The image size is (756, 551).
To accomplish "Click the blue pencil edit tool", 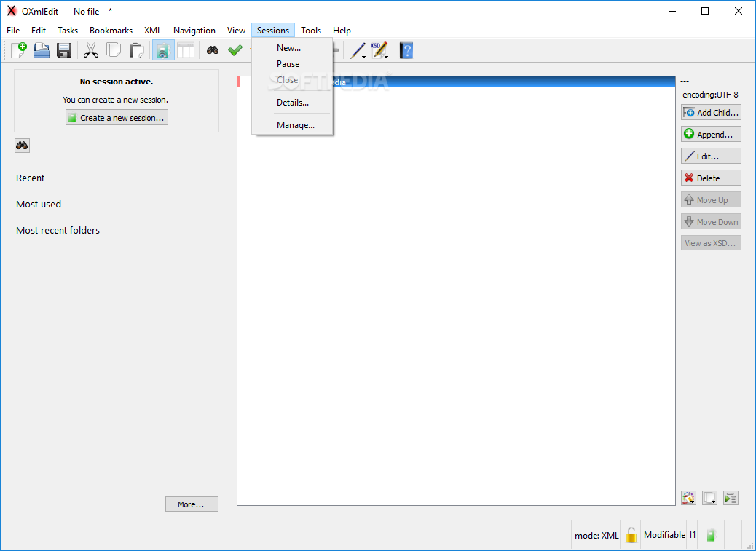I will coord(356,50).
